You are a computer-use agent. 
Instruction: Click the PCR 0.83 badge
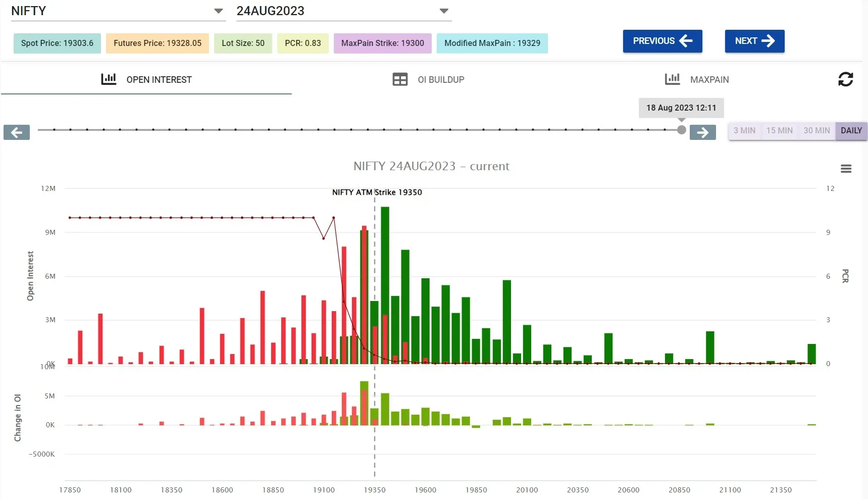[302, 43]
